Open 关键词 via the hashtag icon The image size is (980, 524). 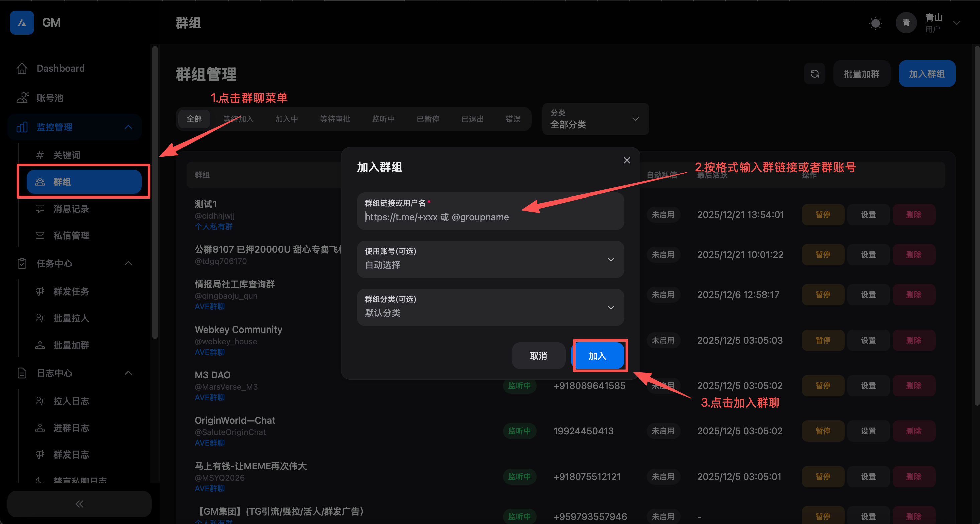[40, 155]
